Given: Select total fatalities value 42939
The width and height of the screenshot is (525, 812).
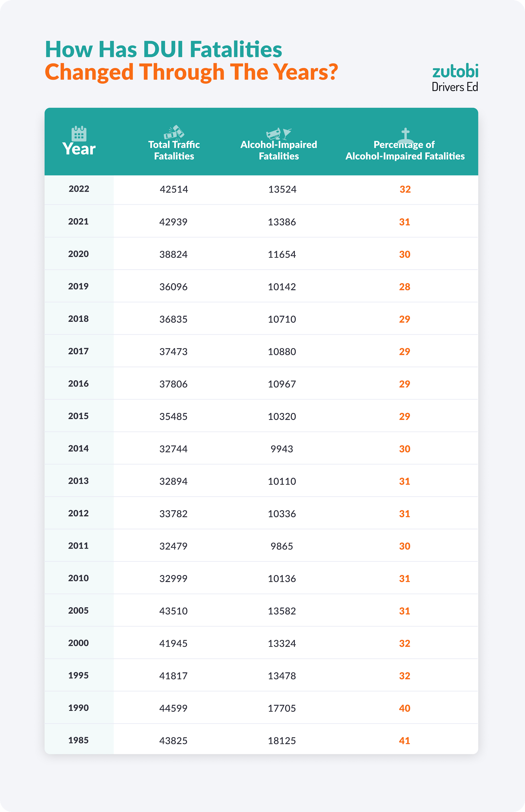Looking at the screenshot, I should (x=173, y=222).
